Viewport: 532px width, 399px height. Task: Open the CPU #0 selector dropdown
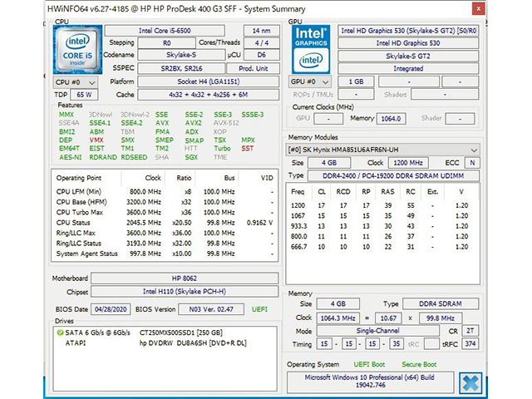76,82
